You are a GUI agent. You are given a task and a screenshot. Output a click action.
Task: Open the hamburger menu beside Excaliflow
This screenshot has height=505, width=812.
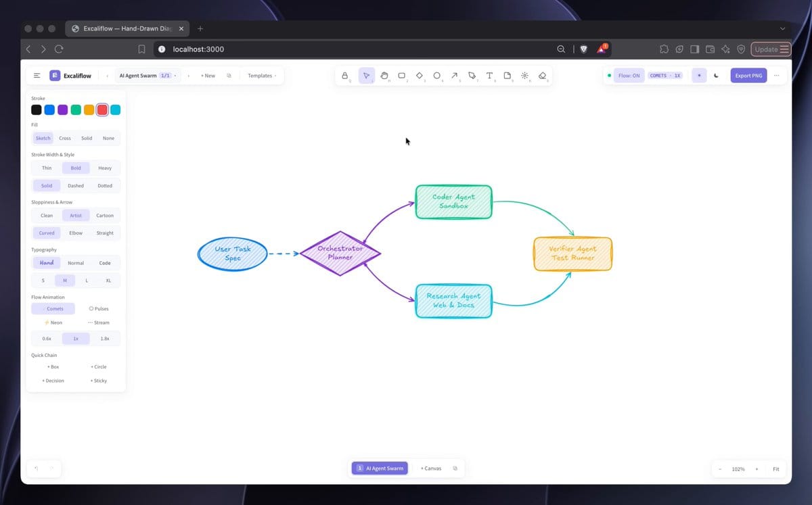point(37,76)
